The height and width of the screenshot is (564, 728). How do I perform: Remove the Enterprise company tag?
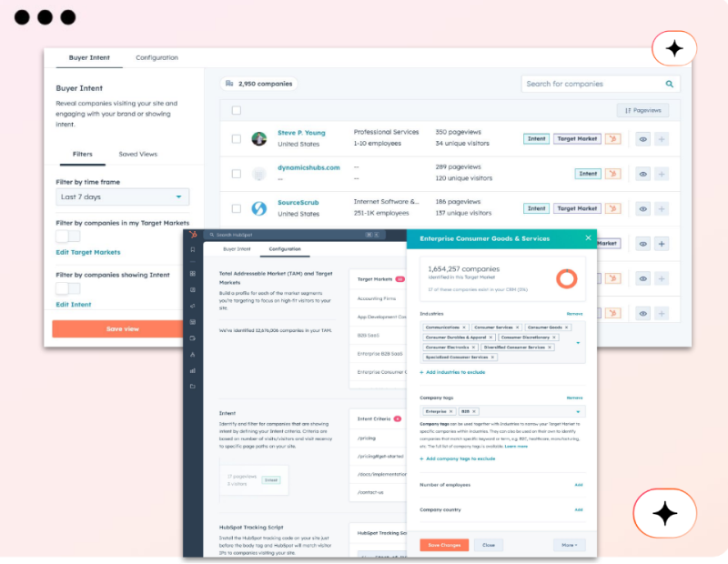450,411
